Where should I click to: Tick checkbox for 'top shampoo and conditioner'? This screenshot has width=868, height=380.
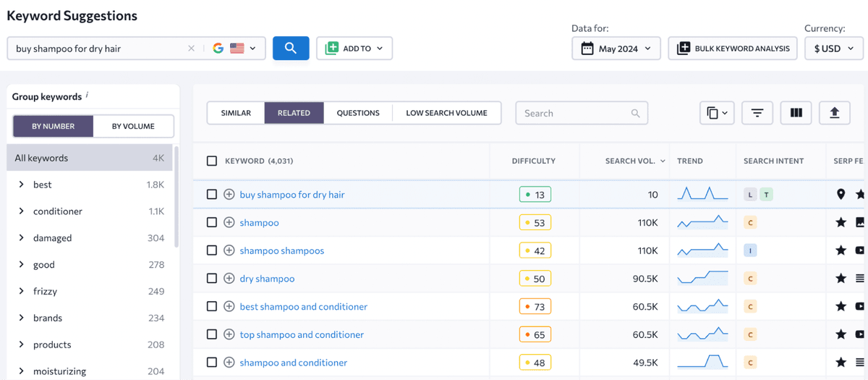point(212,334)
